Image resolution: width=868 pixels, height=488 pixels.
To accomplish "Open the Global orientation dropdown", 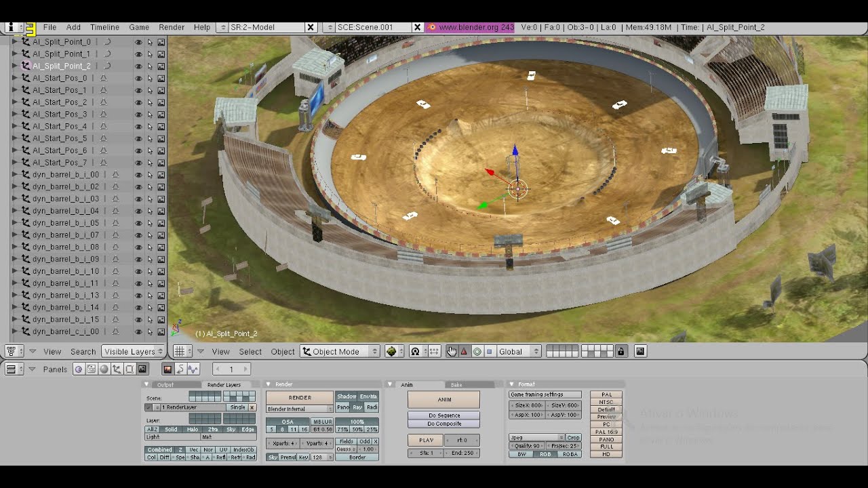I will (519, 351).
